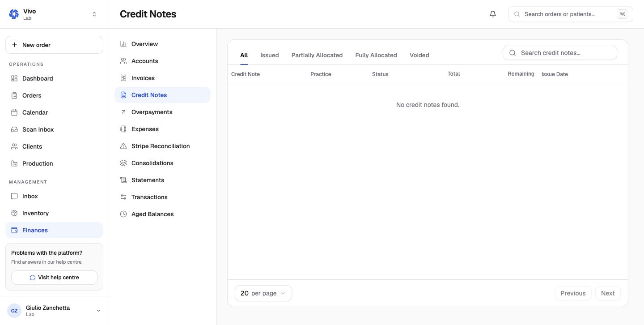Screen dimensions: 644x325
Task: Open the Vivo Lab workspace switcher
Action: click(x=54, y=14)
